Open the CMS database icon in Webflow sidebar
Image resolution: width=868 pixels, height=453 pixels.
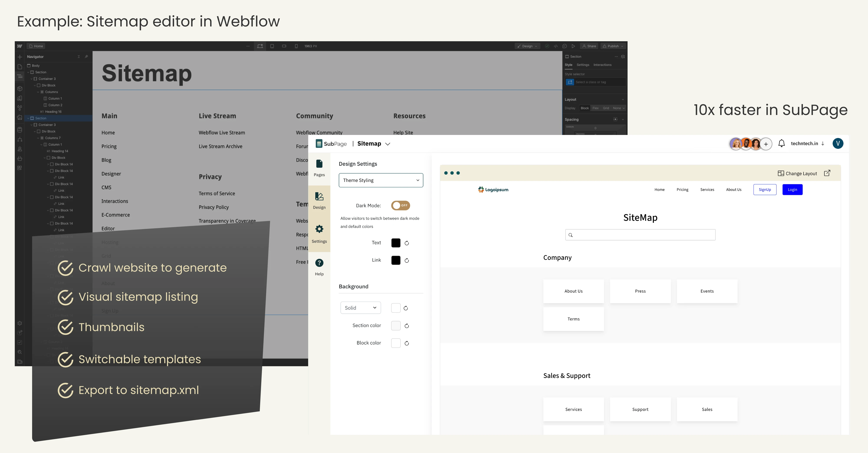(x=20, y=130)
